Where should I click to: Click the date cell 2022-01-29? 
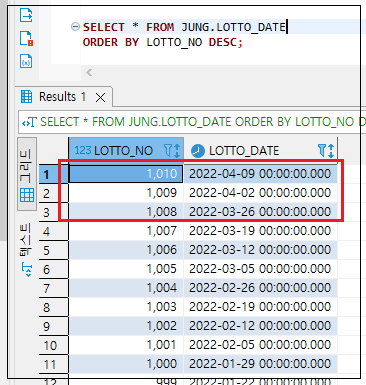tap(260, 364)
